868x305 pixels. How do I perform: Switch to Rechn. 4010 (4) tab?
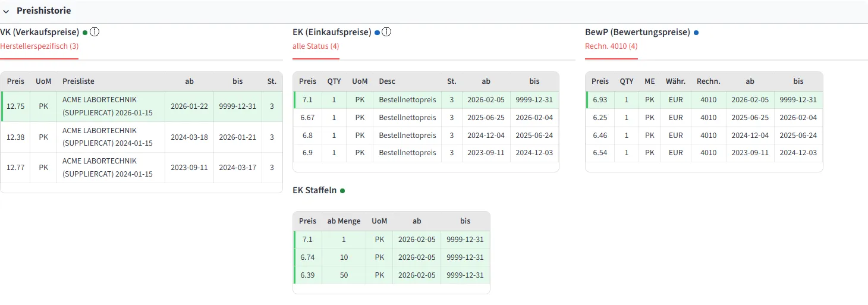click(611, 46)
